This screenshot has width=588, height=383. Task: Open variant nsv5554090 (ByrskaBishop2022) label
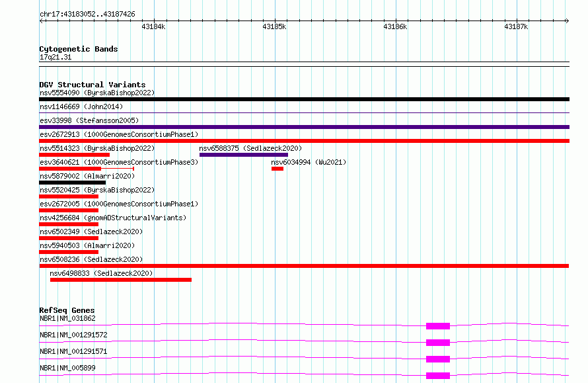click(x=97, y=93)
